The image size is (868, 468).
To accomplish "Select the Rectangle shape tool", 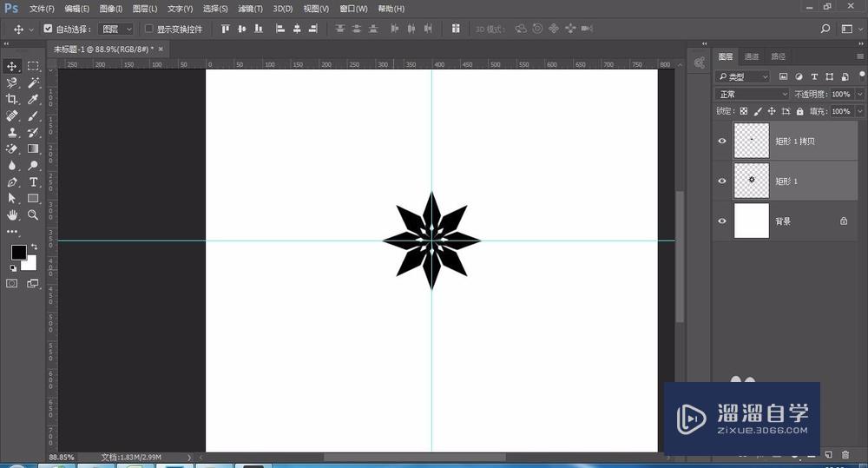I will [x=33, y=198].
